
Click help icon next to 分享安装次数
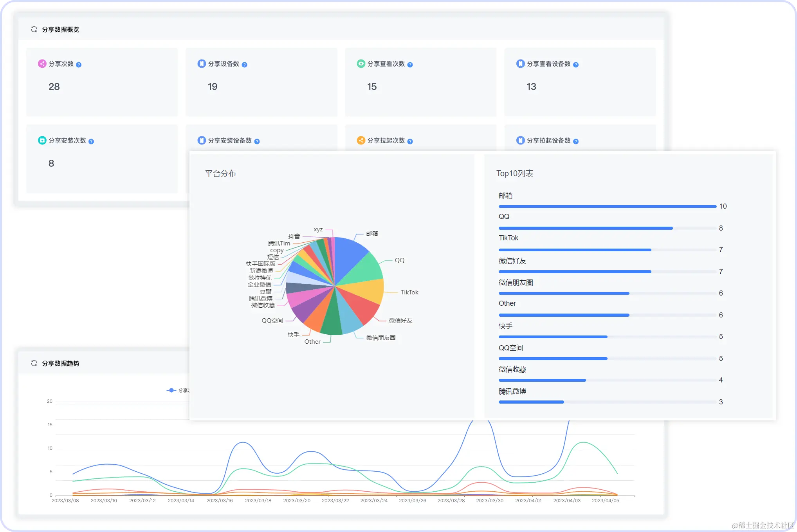[x=91, y=141]
